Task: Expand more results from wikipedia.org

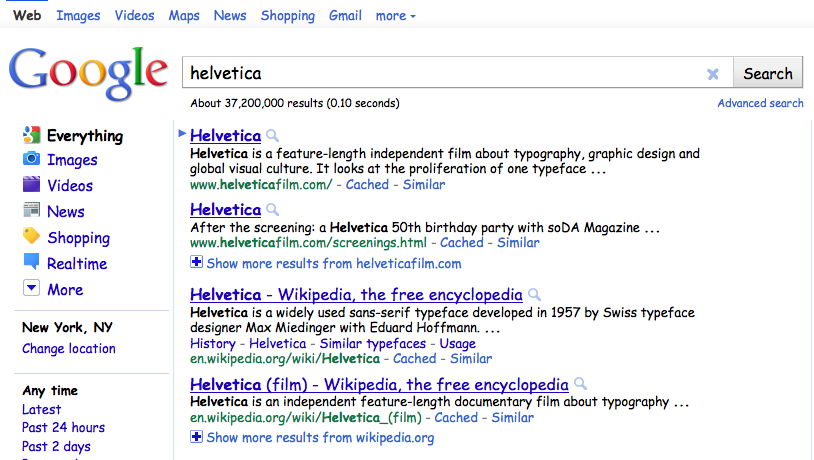Action: point(196,437)
